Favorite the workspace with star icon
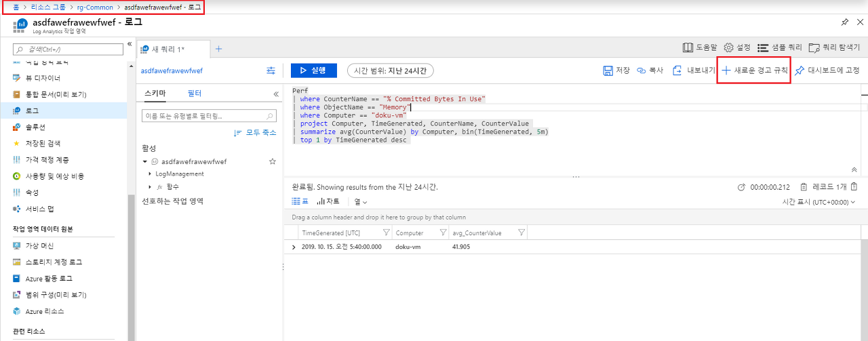This screenshot has height=341, width=868. (x=273, y=161)
